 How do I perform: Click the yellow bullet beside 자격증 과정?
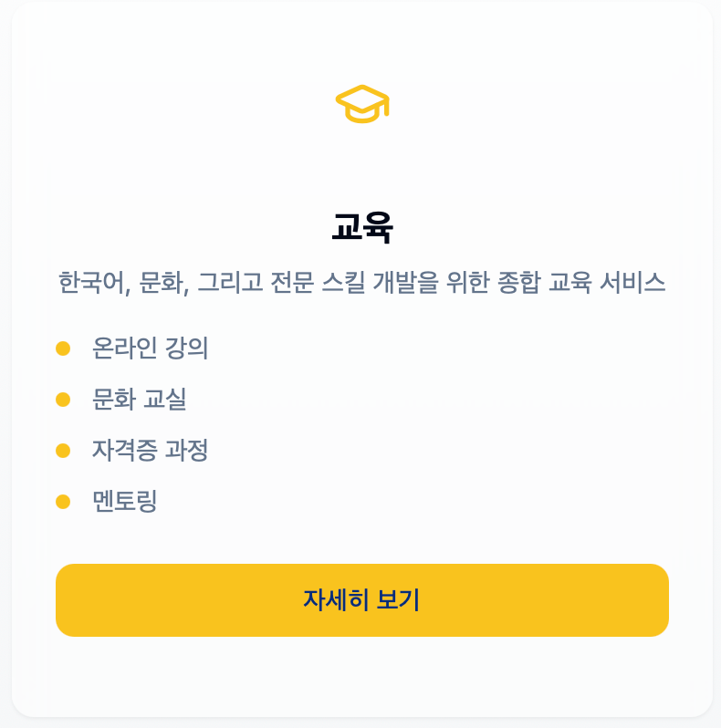click(63, 451)
